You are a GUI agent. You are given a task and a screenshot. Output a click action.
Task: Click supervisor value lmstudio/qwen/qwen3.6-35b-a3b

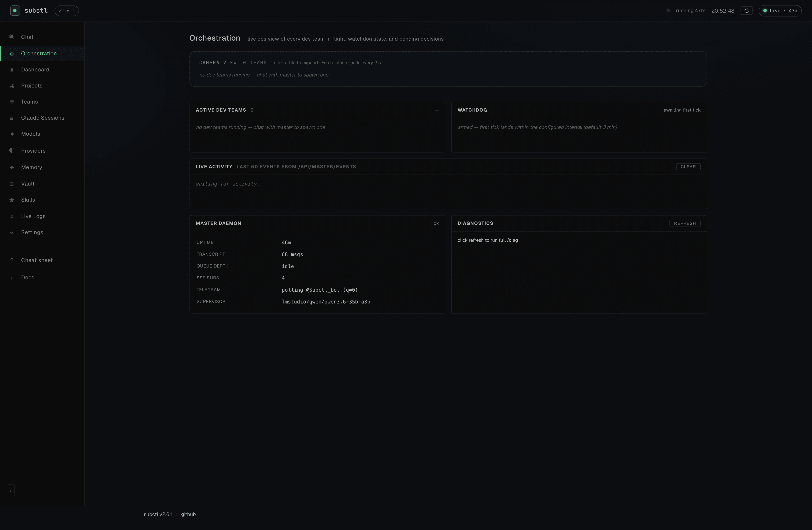point(326,302)
